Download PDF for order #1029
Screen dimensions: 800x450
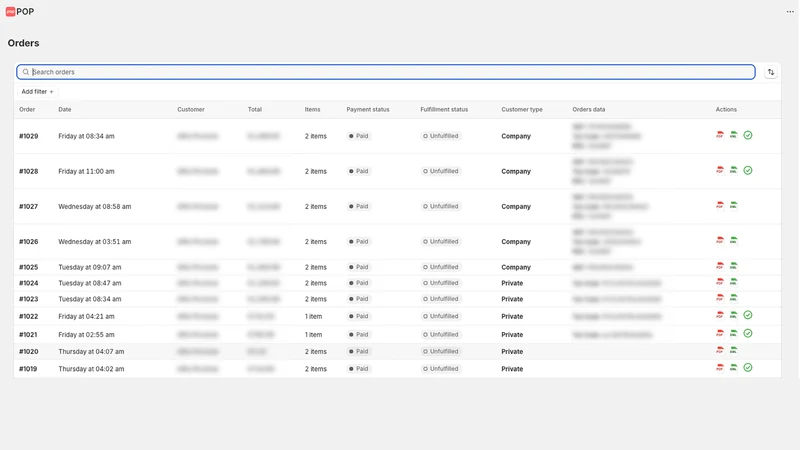tap(720, 135)
